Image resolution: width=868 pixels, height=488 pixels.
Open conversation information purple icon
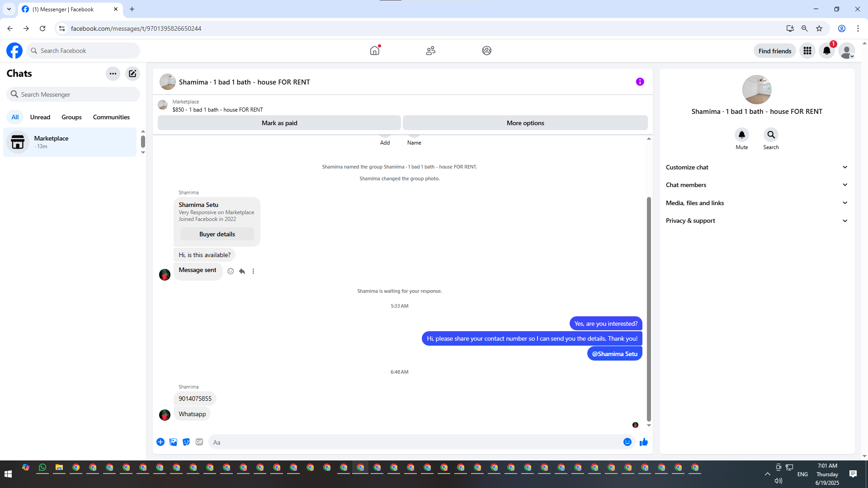pos(640,82)
